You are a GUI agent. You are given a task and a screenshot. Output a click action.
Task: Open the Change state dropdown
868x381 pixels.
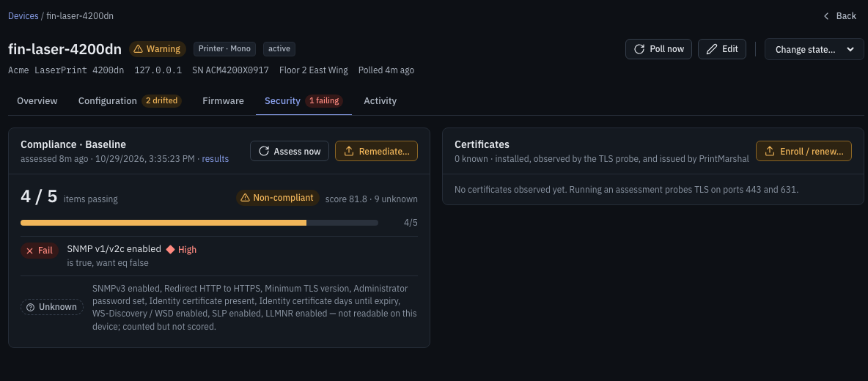click(x=814, y=49)
